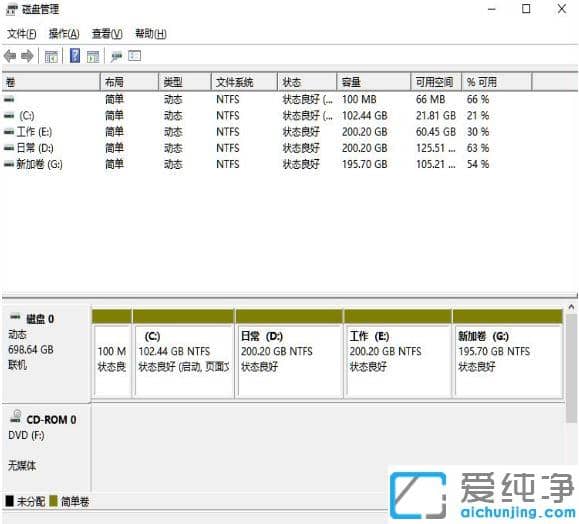
Task: Open the 操作(A) menu
Action: (x=64, y=34)
